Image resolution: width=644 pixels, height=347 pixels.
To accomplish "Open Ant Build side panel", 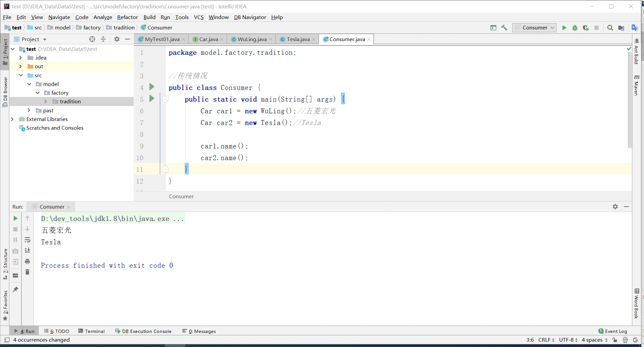I will pyautogui.click(x=636, y=51).
